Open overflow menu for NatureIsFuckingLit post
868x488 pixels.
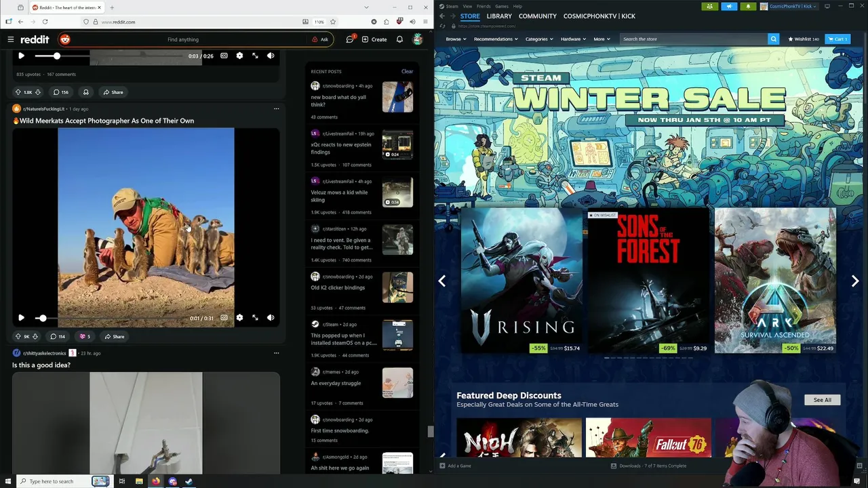tap(276, 108)
